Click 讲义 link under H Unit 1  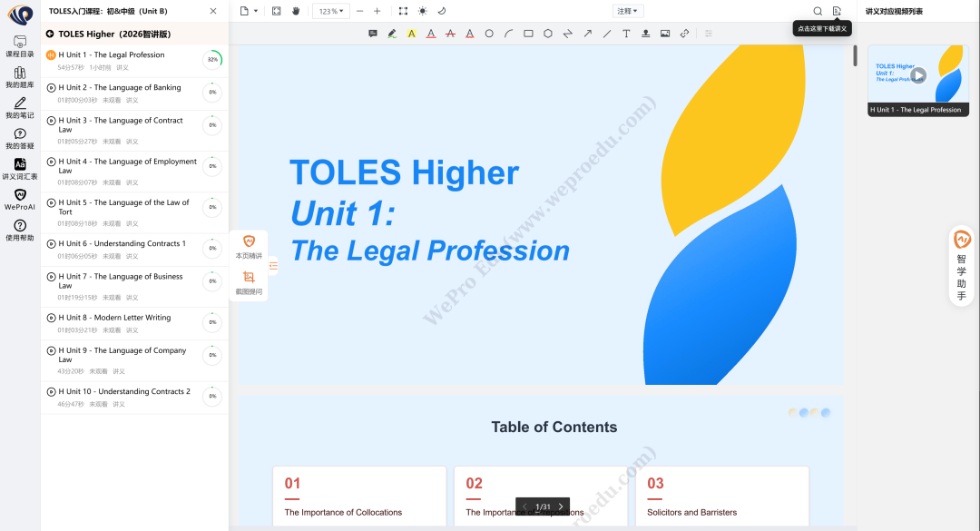point(122,67)
